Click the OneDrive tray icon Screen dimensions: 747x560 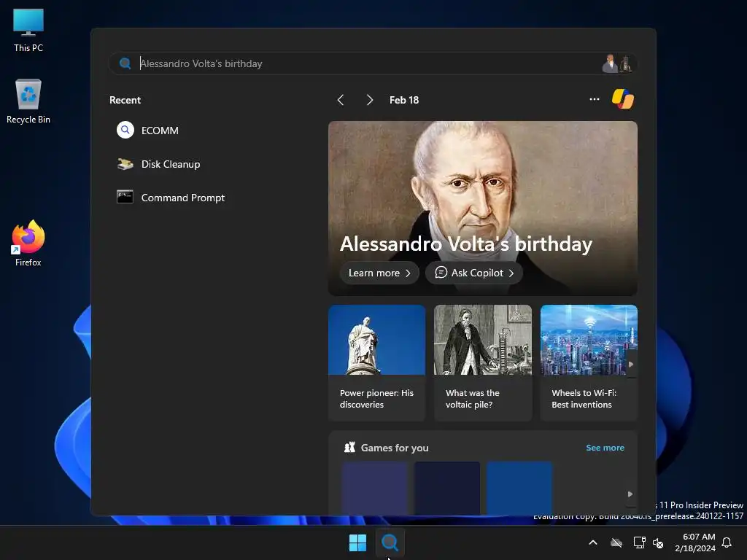(x=616, y=542)
